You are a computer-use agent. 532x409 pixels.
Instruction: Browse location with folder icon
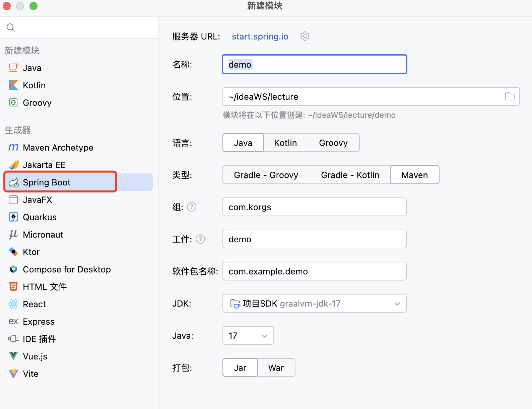tap(510, 96)
